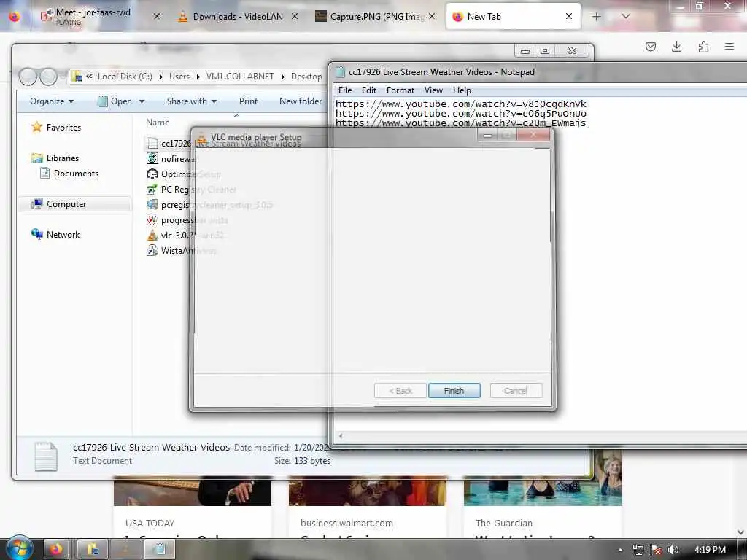747x560 pixels.
Task: Select the cc17926 text file icon
Action: coord(152,144)
